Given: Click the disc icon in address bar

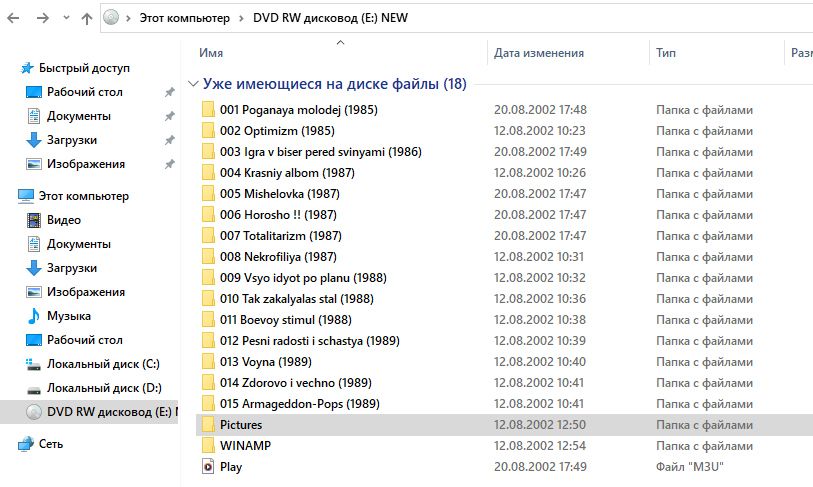Looking at the screenshot, I should tap(111, 18).
